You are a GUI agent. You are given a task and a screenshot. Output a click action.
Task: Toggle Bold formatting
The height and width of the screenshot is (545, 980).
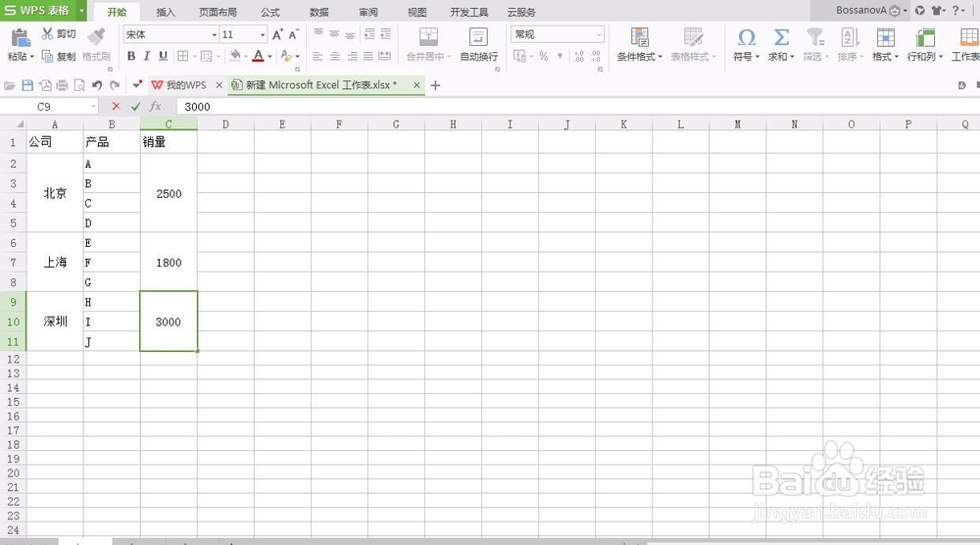coord(131,56)
